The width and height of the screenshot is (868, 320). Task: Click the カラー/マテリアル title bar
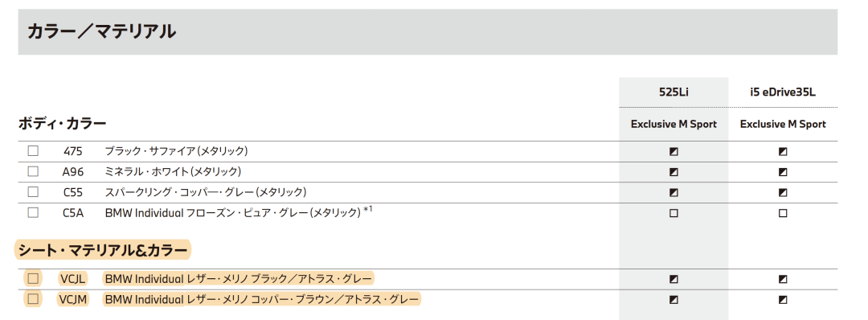click(x=428, y=31)
